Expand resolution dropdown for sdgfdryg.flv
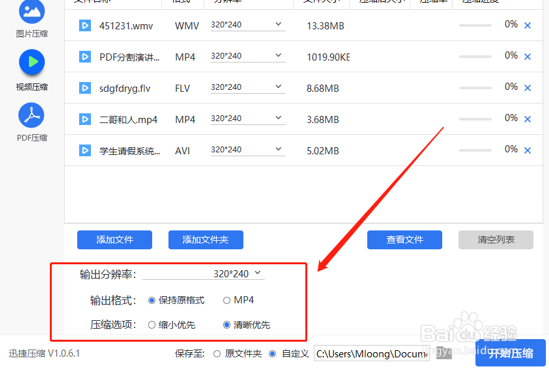This screenshot has height=370, width=549. (248, 87)
